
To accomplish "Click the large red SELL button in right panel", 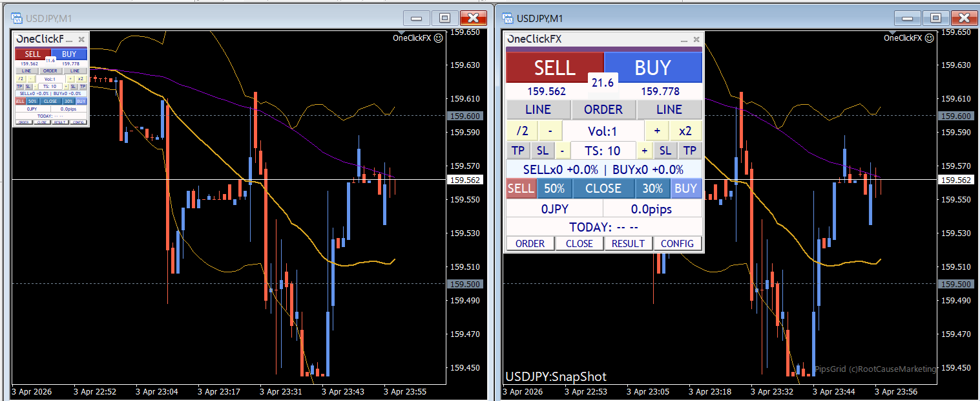I will click(554, 67).
